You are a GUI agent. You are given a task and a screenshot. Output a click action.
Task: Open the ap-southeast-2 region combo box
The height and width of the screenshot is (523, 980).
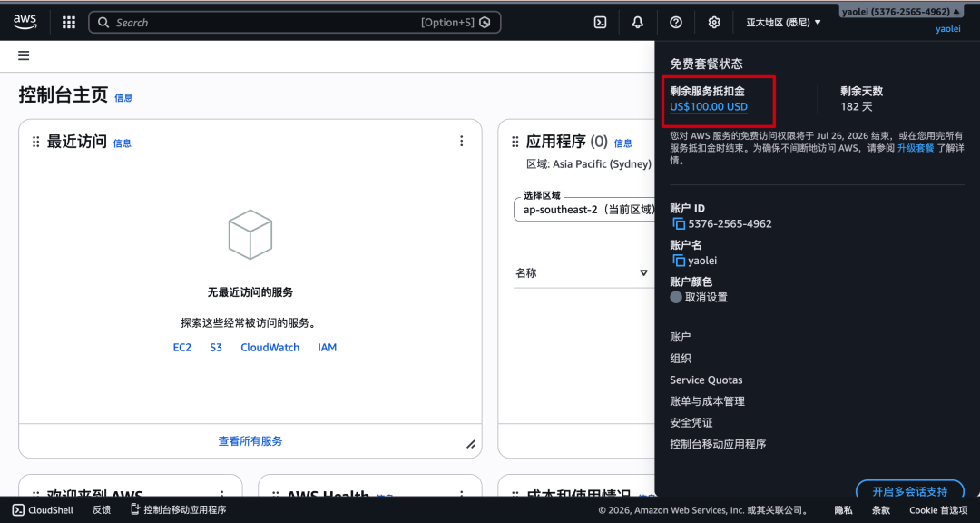585,210
